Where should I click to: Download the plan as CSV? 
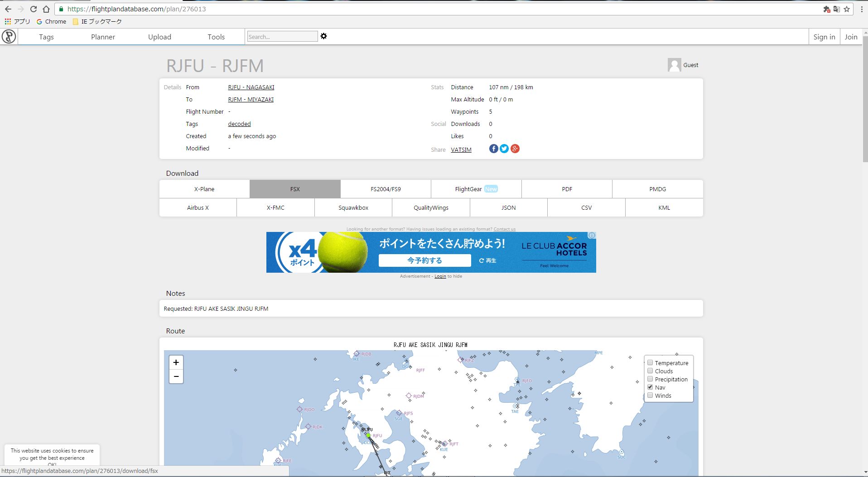click(586, 207)
